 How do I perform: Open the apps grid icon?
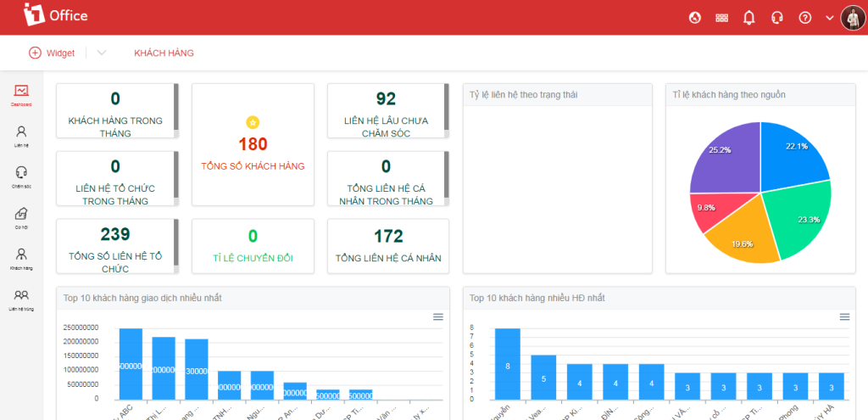point(722,18)
